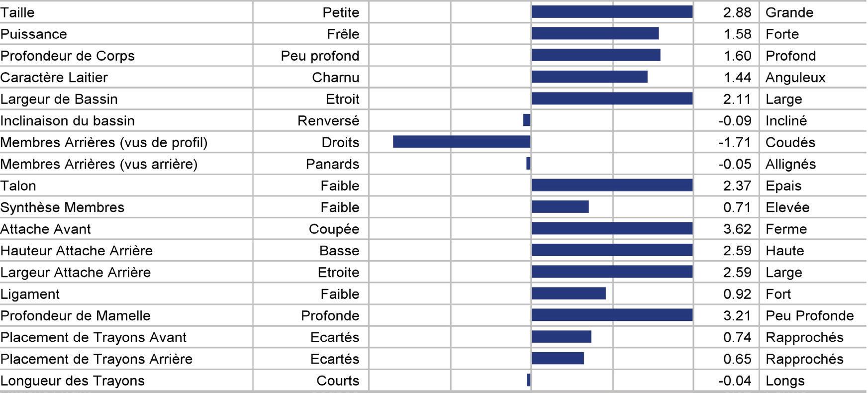Select the Taille bar showing 2.88
Viewport: 868px width, 393px height.
coord(612,12)
